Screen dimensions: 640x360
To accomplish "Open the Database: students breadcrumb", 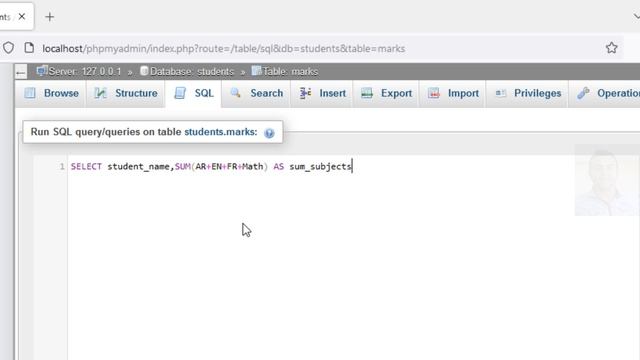I will pos(192,71).
